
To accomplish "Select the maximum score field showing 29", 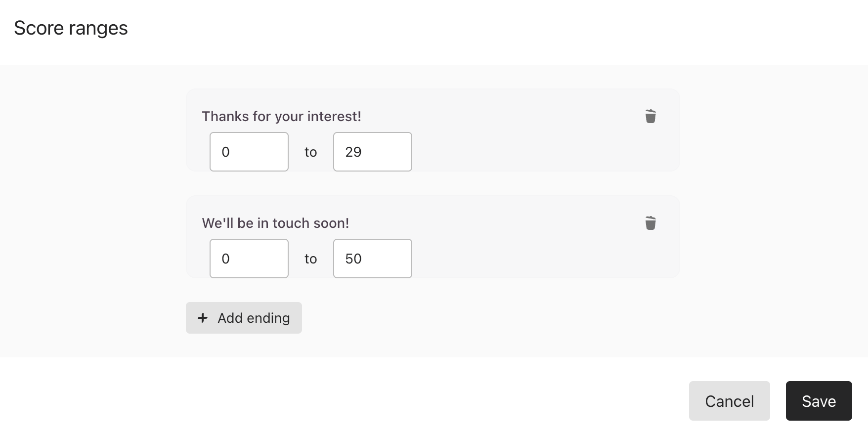I will coord(373,152).
